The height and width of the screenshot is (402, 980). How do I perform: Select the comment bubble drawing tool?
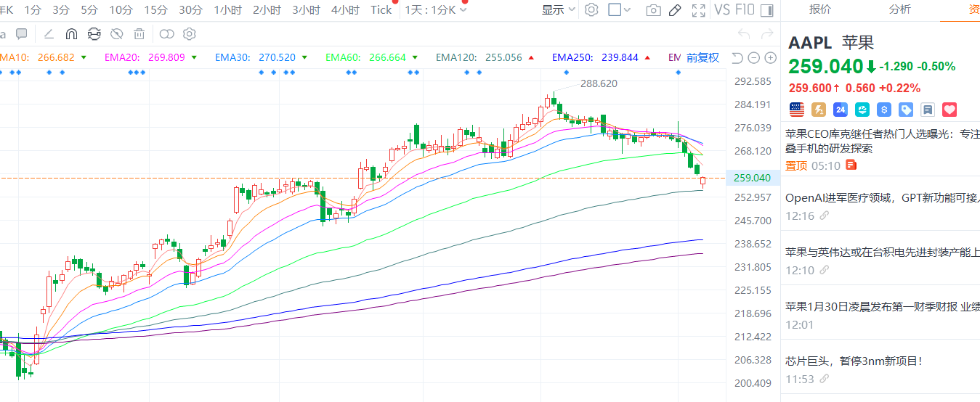22,34
